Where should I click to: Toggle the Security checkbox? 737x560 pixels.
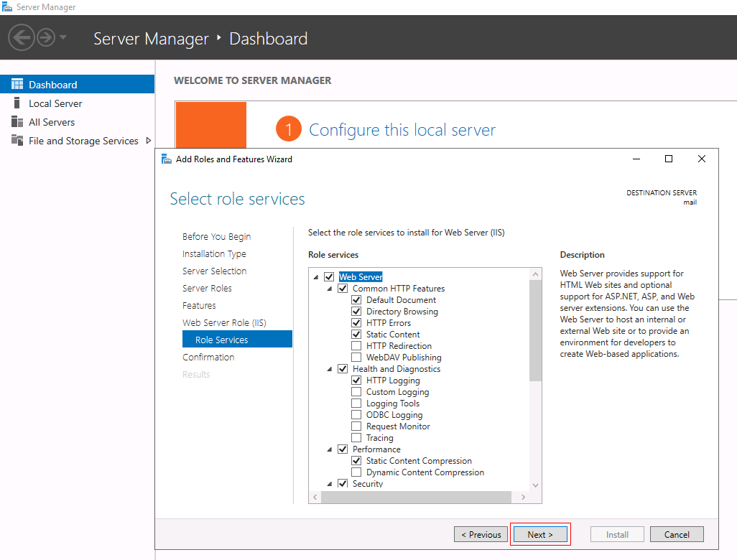(x=343, y=483)
